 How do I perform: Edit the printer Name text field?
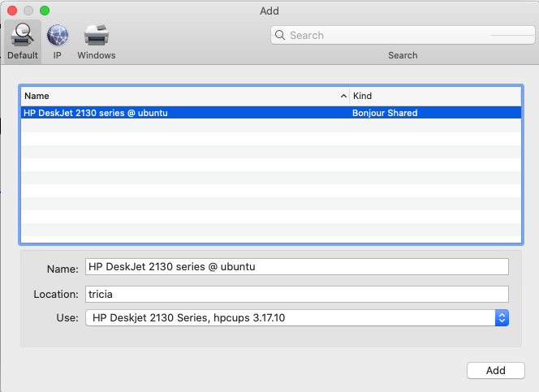tap(297, 266)
